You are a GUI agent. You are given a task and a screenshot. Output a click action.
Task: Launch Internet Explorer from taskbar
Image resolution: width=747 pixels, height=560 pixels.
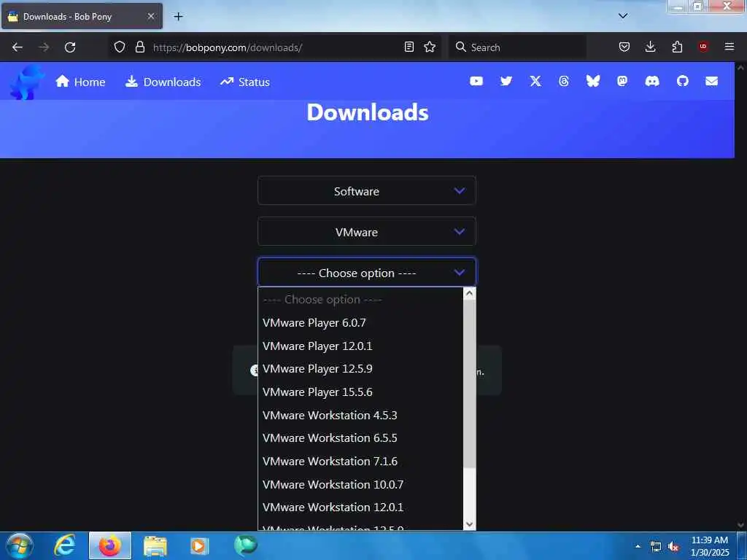click(64, 545)
